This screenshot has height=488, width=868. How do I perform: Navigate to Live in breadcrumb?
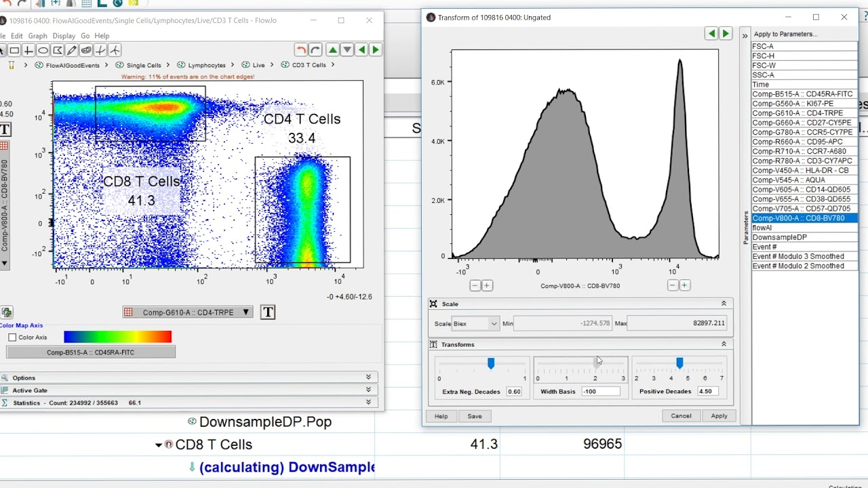pyautogui.click(x=258, y=65)
